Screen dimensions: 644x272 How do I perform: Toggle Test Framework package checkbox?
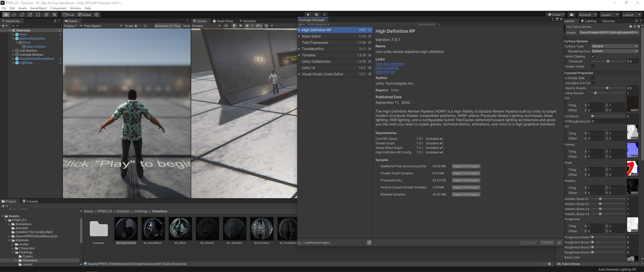[370, 43]
